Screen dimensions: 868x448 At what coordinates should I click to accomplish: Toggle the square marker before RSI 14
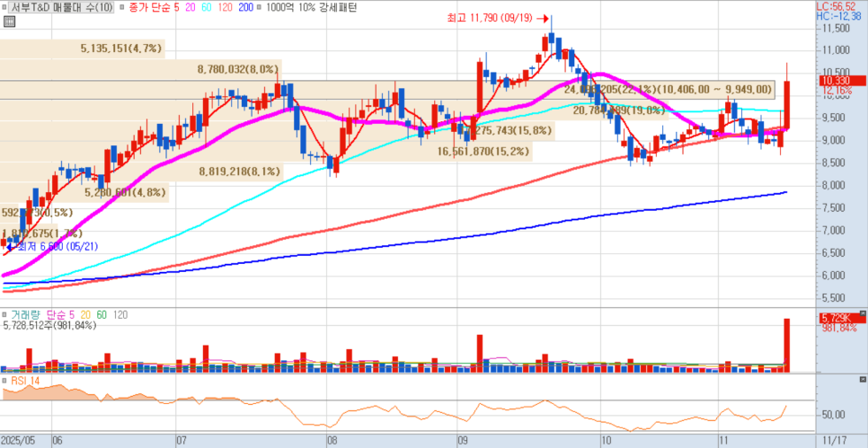(x=5, y=381)
